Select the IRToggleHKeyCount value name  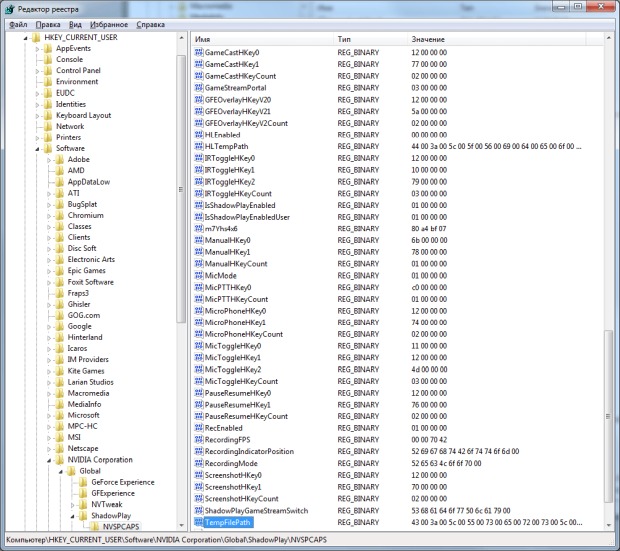(x=238, y=193)
